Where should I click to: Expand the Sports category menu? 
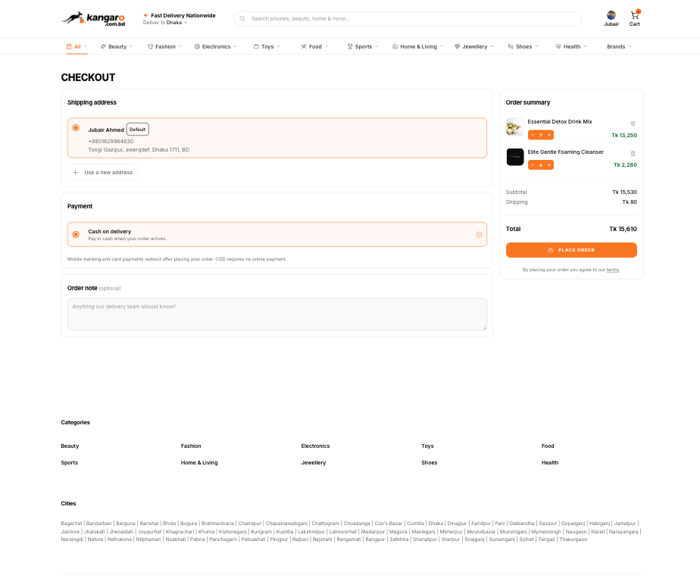tap(363, 46)
